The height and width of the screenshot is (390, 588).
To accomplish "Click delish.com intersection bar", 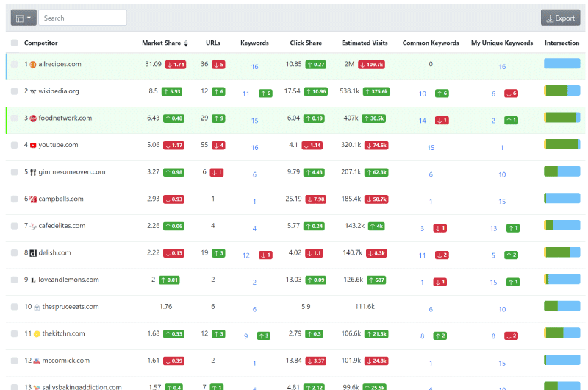I will 562,252.
